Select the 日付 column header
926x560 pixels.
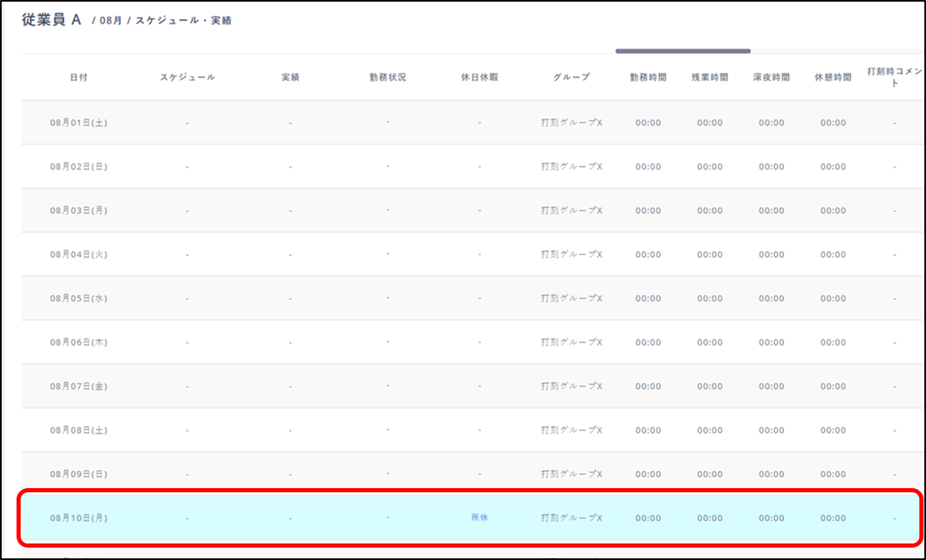78,78
